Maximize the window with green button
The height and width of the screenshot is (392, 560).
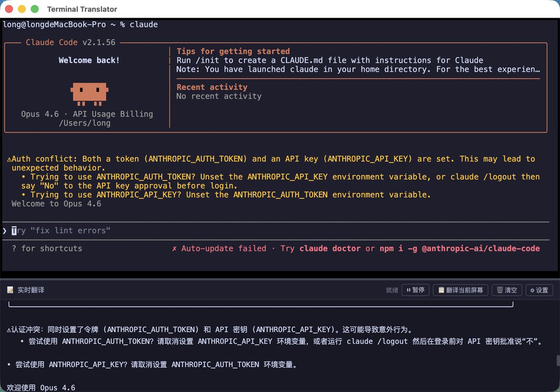point(35,9)
